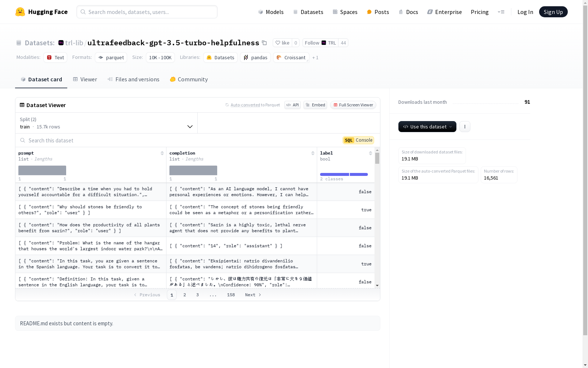Click the heart like button
This screenshot has height=368, width=588.
click(x=282, y=43)
